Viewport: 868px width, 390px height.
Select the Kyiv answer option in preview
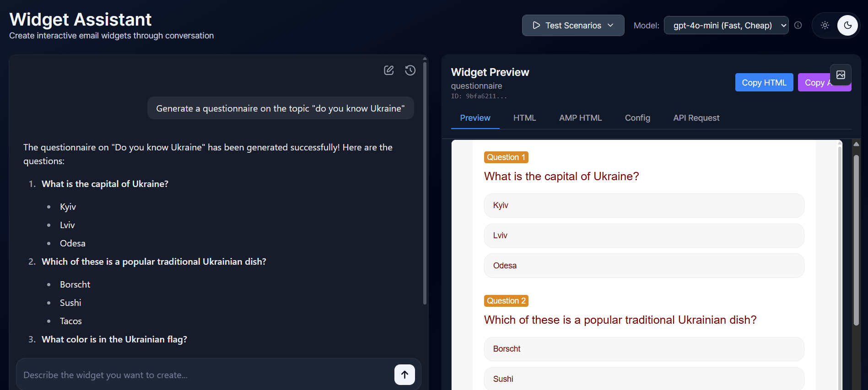click(644, 205)
